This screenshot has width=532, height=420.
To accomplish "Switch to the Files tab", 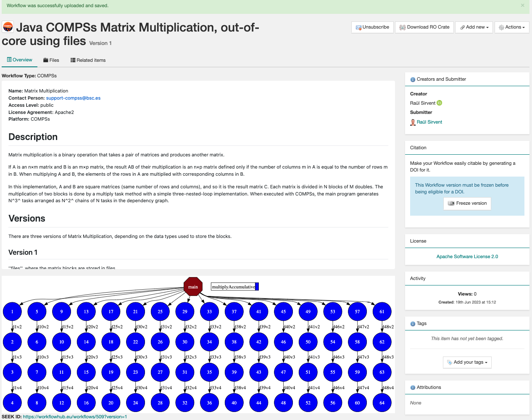I will point(51,60).
